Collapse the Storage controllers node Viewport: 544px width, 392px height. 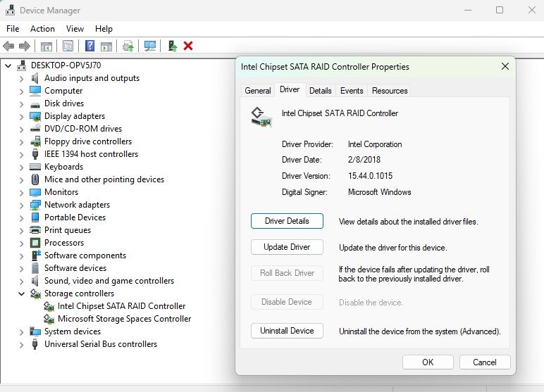coord(21,293)
